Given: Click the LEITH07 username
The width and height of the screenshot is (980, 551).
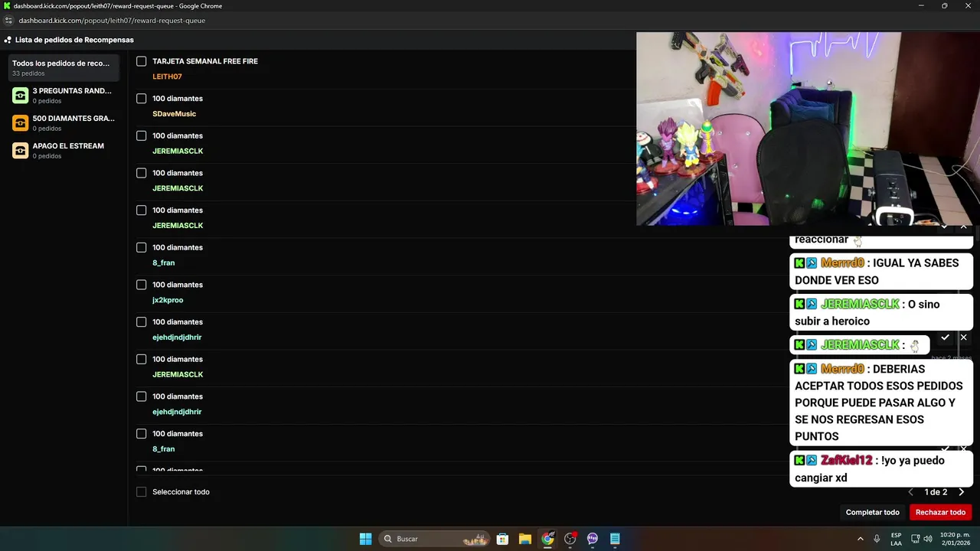Looking at the screenshot, I should (x=167, y=77).
